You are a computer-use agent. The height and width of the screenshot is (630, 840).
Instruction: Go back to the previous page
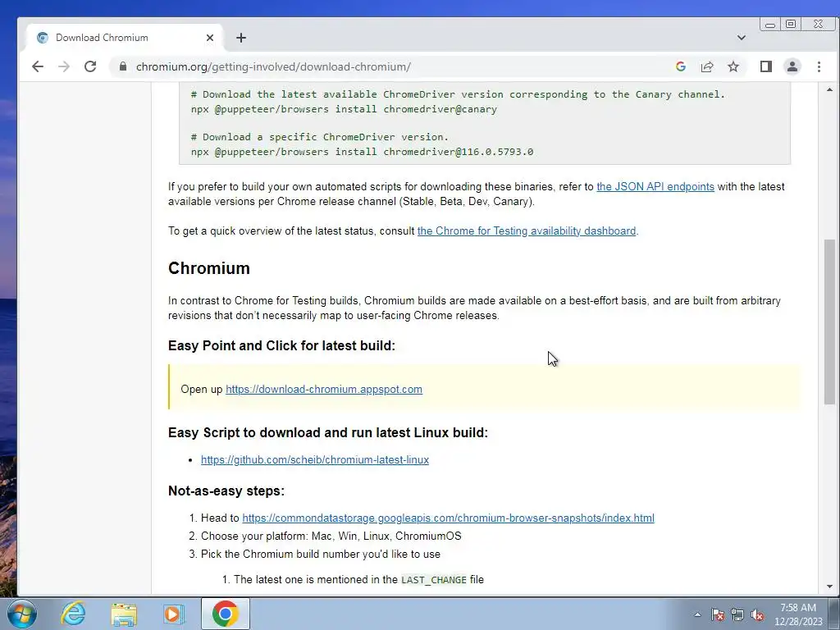point(38,66)
